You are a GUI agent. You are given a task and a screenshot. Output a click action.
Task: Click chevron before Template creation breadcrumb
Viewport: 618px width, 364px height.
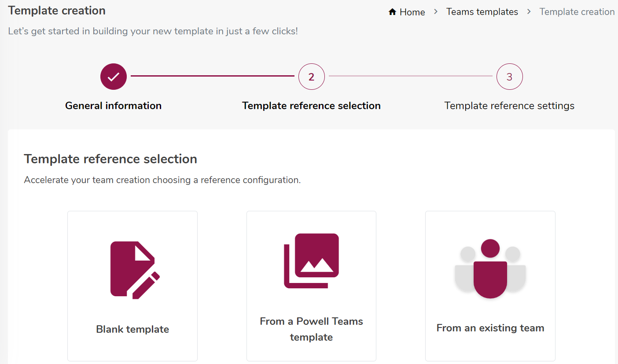point(529,12)
